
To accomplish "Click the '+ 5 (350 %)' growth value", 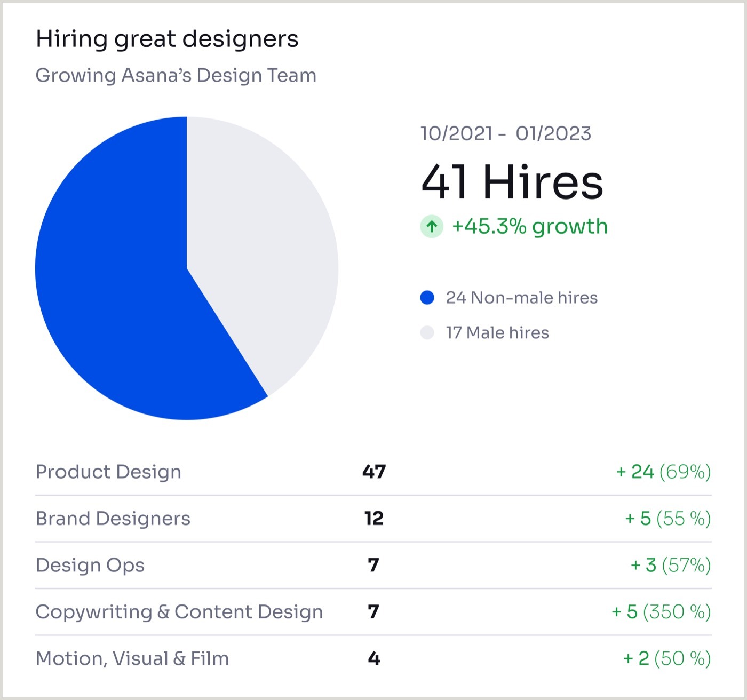I will coord(662,612).
